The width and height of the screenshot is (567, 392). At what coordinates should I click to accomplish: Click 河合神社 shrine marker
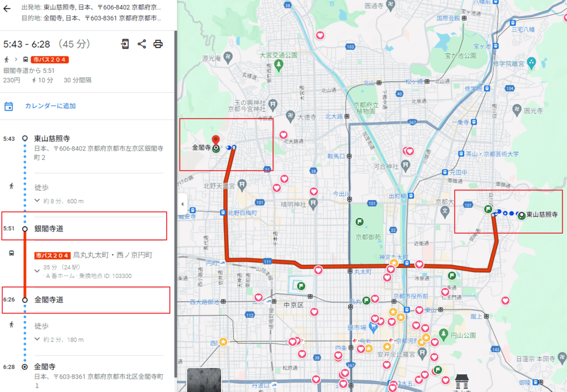coord(406,166)
